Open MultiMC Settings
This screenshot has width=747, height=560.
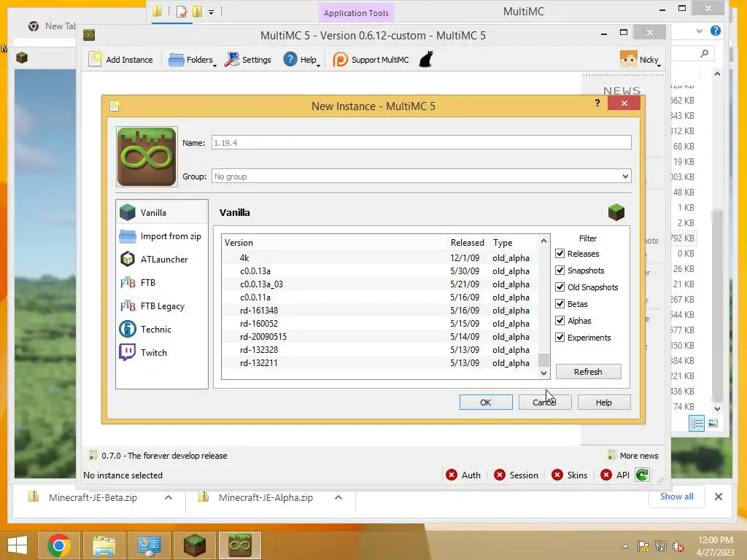coord(248,60)
